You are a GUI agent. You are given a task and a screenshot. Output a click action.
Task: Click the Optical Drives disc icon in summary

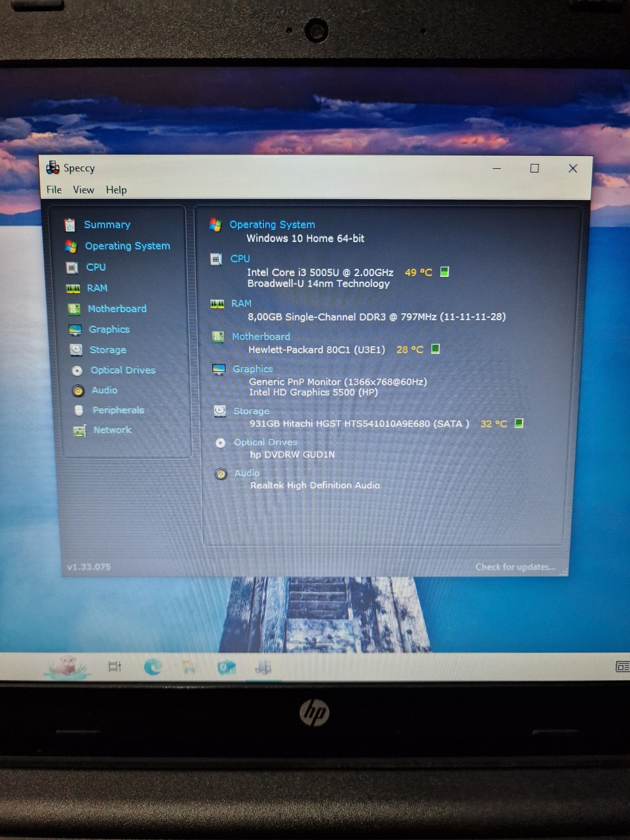point(220,443)
